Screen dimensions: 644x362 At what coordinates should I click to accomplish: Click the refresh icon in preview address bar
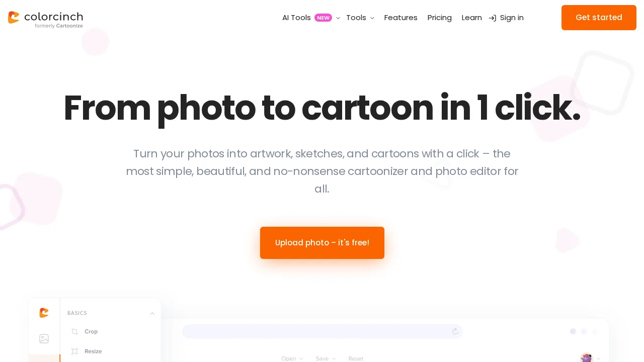click(455, 331)
